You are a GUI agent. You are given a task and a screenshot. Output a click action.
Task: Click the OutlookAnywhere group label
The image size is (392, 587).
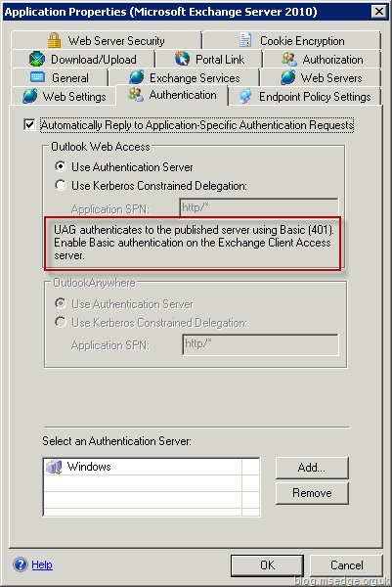coord(94,283)
